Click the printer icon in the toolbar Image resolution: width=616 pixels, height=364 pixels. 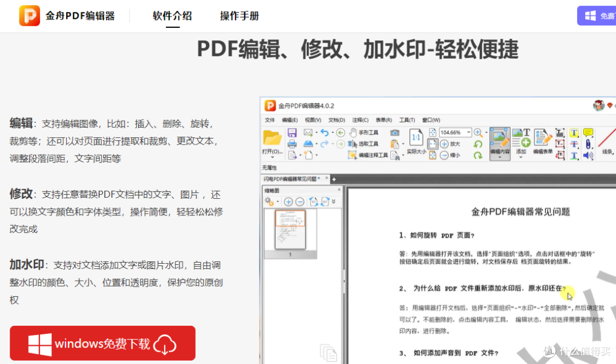(292, 144)
